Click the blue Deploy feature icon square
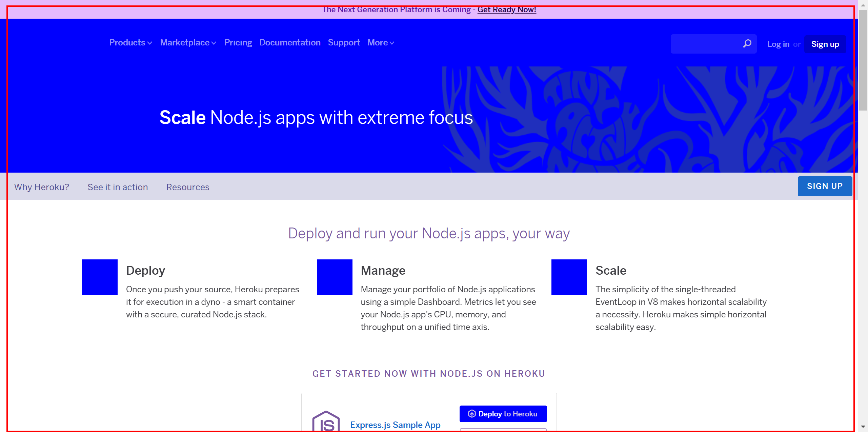 tap(100, 277)
